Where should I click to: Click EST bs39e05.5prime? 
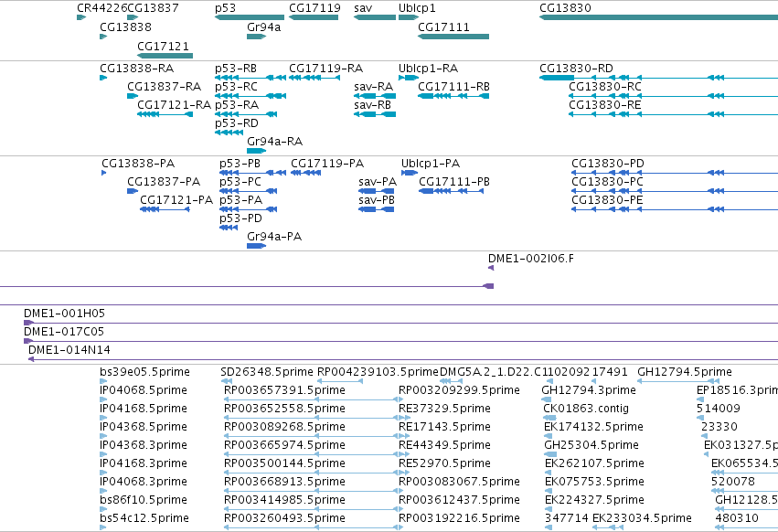click(x=144, y=372)
